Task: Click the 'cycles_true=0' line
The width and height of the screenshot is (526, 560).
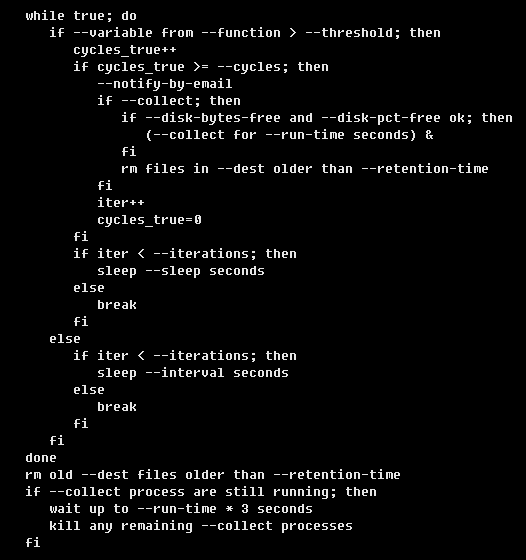Action: click(150, 220)
